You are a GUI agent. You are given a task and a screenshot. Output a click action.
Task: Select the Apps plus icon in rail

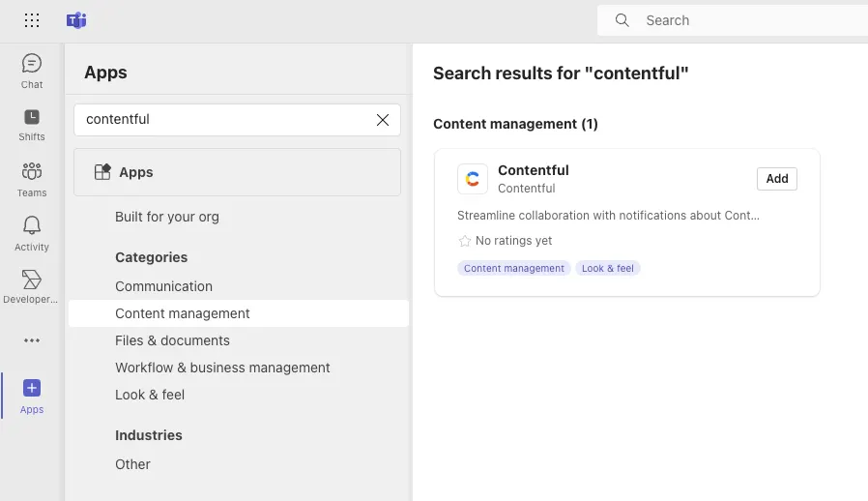32,388
